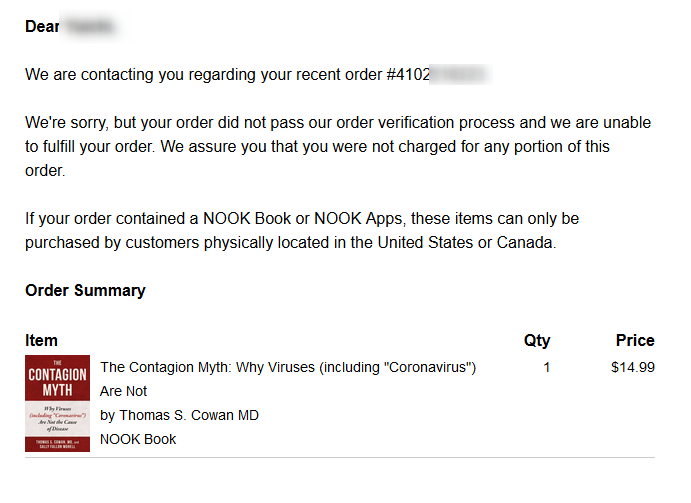Click the quantity value 1
Screen dimensions: 691x503
tap(547, 367)
